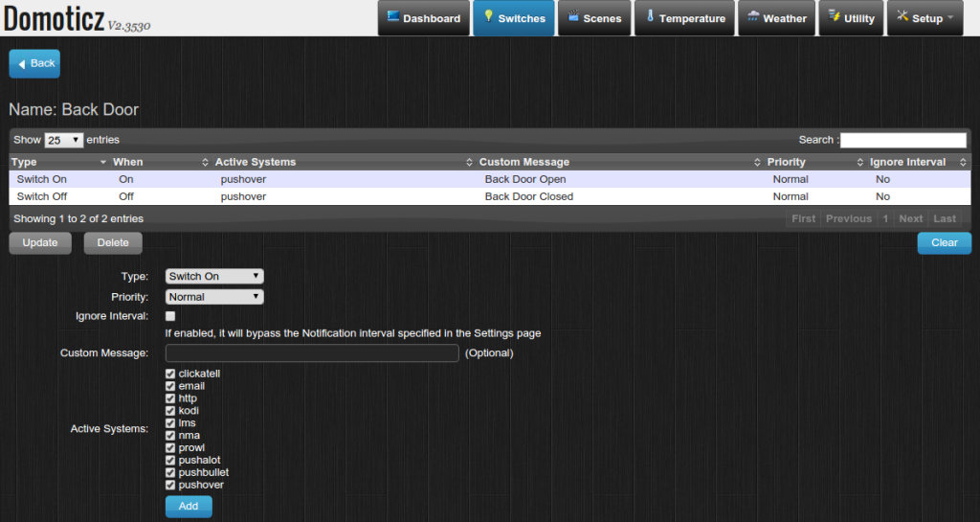980x522 pixels.
Task: Go to Last page
Action: (945, 218)
